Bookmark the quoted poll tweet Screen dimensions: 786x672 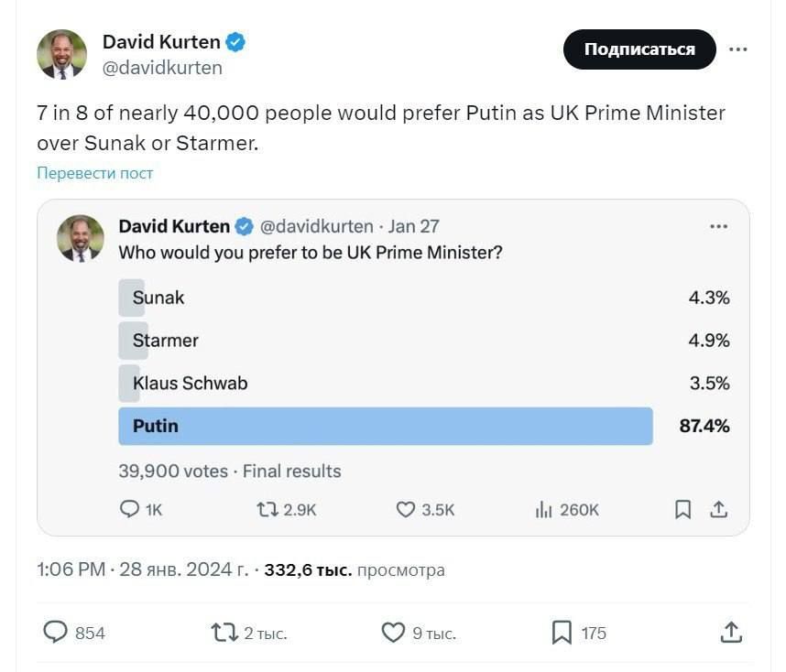[682, 509]
